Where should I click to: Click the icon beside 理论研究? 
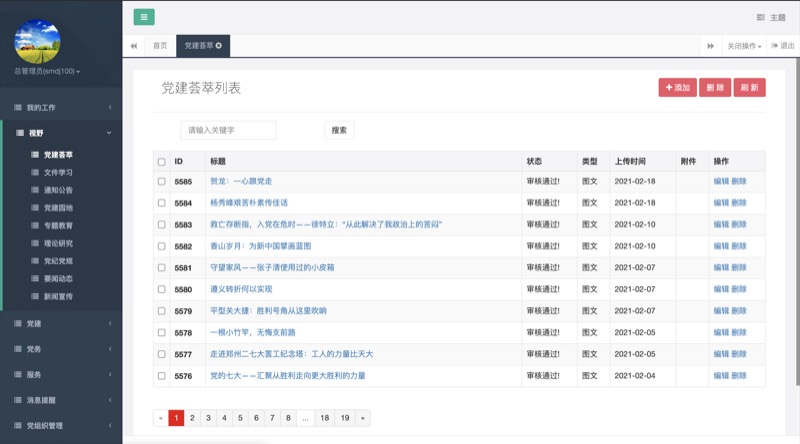(35, 243)
